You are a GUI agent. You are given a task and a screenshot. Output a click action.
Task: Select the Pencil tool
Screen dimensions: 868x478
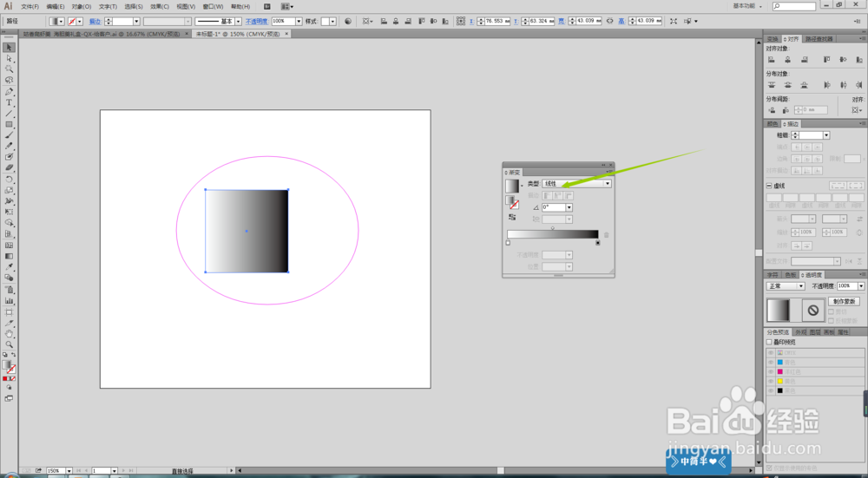[9, 146]
